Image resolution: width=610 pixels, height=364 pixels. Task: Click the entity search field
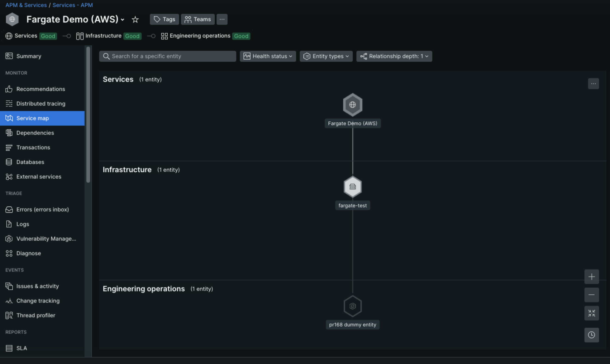[168, 56]
